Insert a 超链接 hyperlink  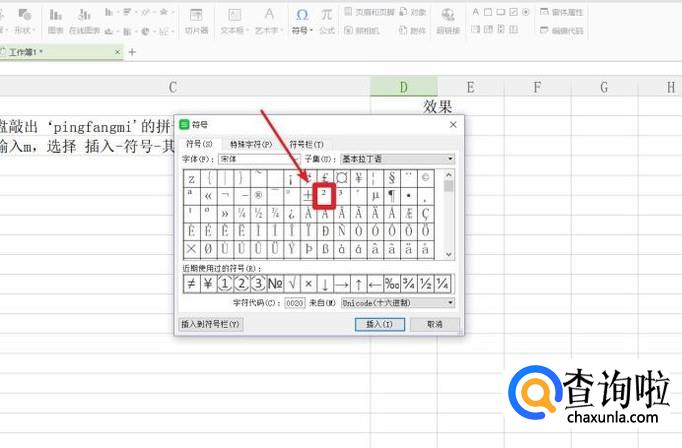(448, 21)
